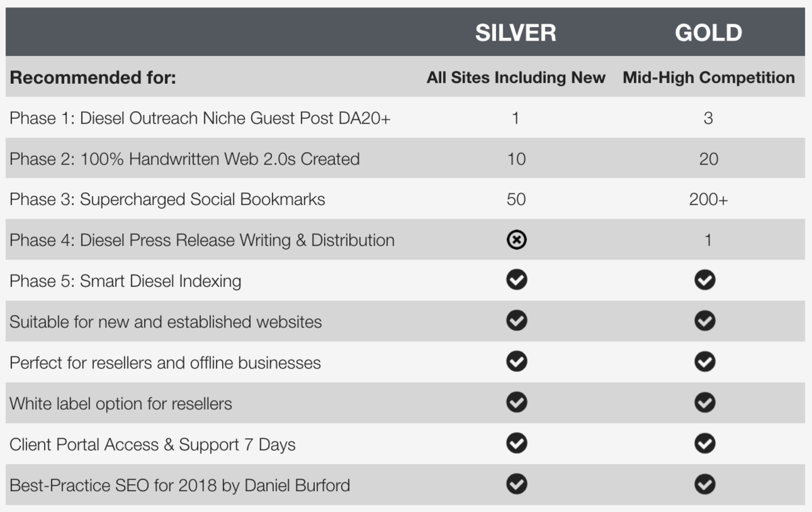Image resolution: width=812 pixels, height=512 pixels.
Task: Click Silver checkmark for White label option
Action: tap(516, 402)
